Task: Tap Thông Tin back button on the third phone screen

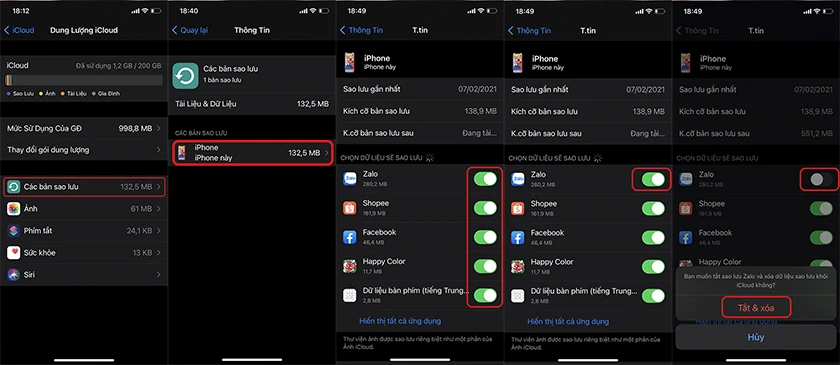Action: point(362,31)
